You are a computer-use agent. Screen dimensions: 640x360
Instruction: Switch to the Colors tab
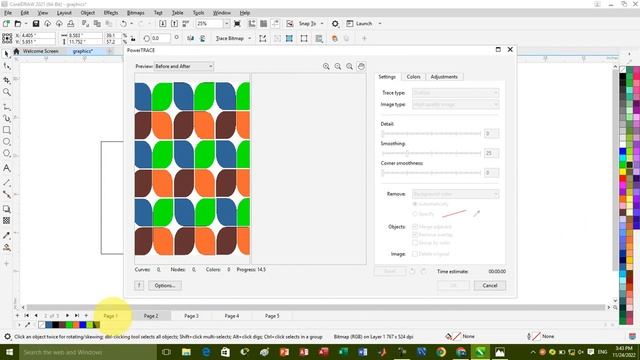point(413,77)
